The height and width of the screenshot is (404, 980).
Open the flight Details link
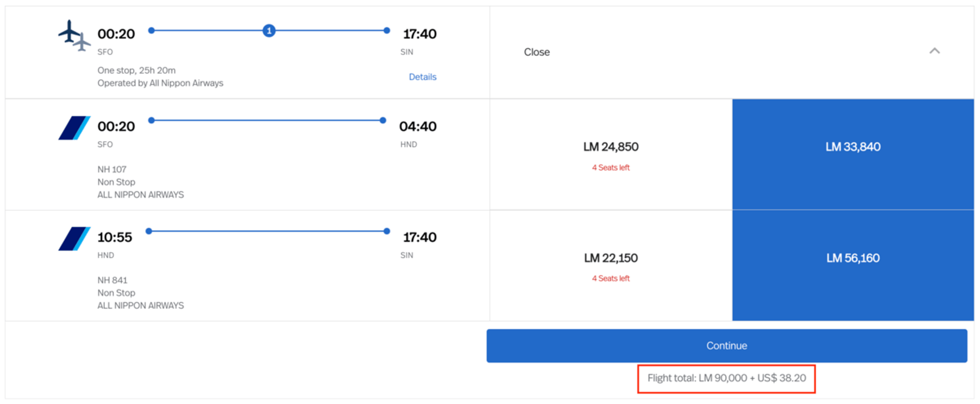pyautogui.click(x=422, y=77)
